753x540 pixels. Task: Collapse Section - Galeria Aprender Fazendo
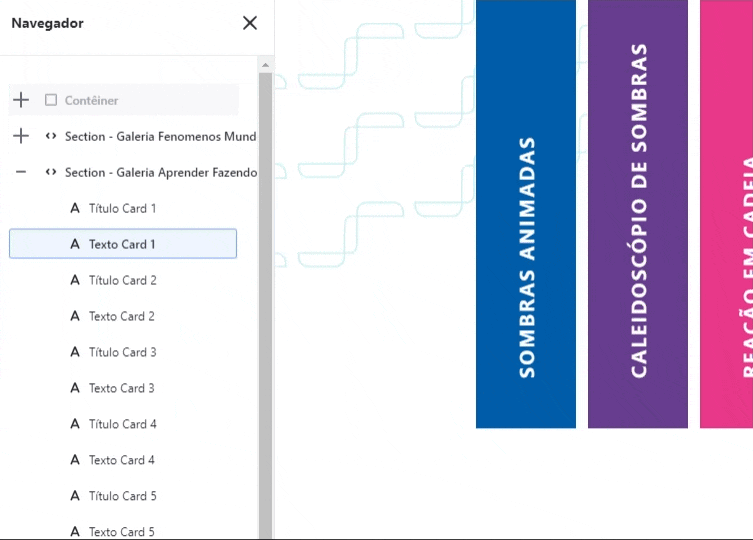(21, 172)
